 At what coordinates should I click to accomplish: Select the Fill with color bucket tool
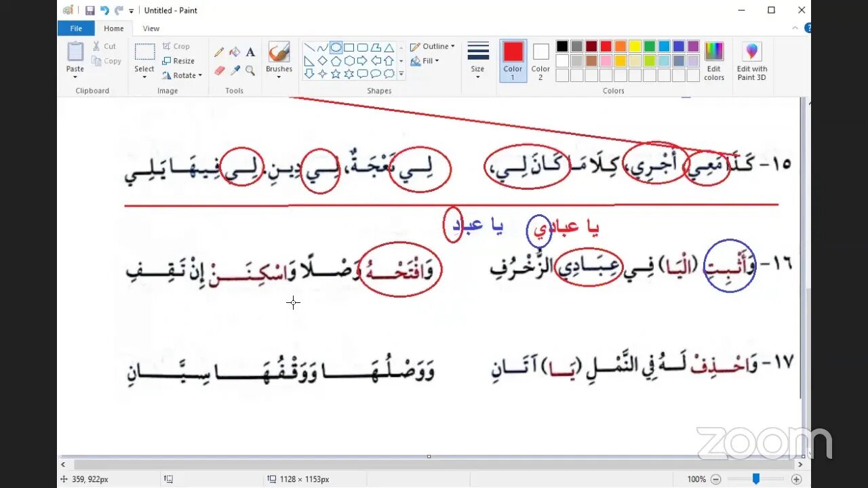[235, 52]
